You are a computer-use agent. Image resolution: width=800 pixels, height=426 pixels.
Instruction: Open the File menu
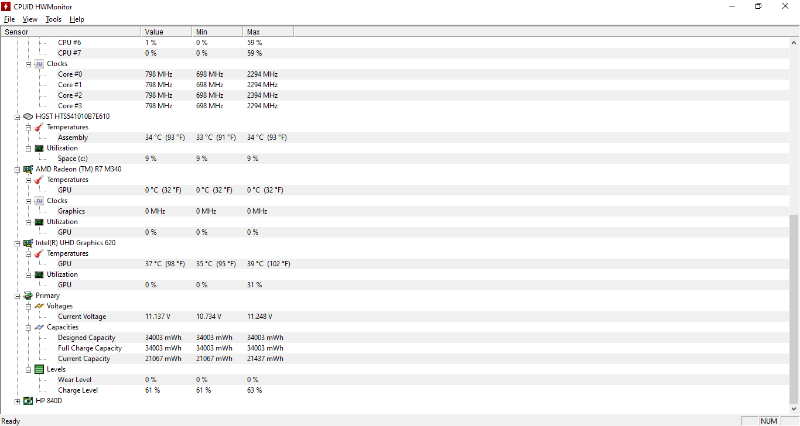[x=9, y=19]
